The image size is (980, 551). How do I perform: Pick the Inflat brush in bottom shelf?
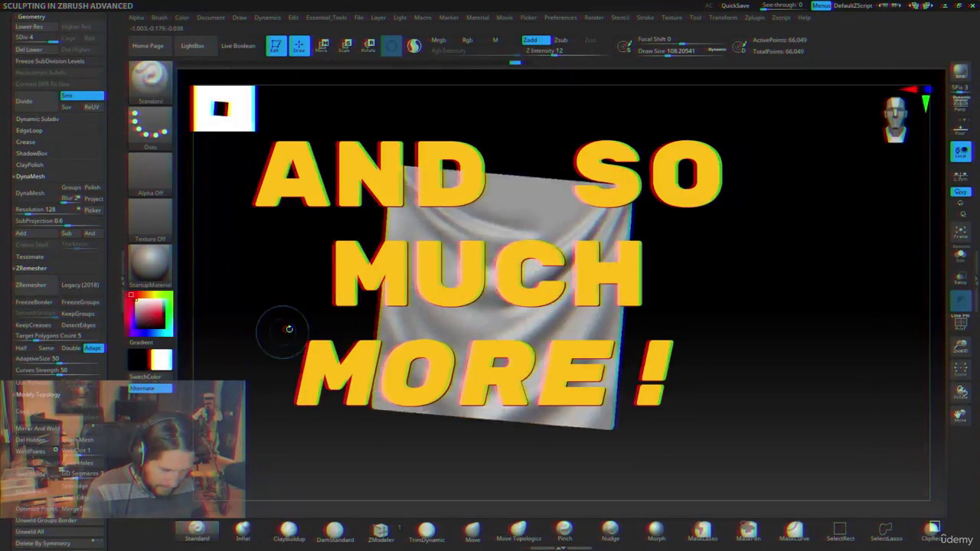point(243,532)
